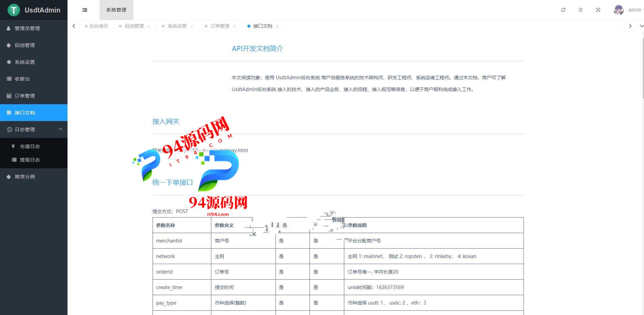
Task: Open 推荐分佣 in sidebar
Action: pyautogui.click(x=34, y=177)
